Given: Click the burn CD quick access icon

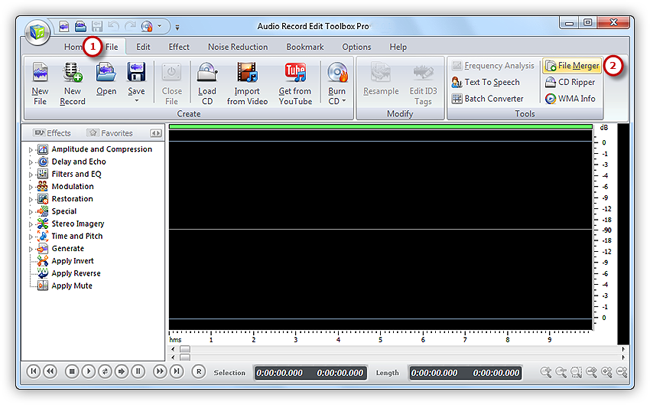Looking at the screenshot, I should click(147, 27).
